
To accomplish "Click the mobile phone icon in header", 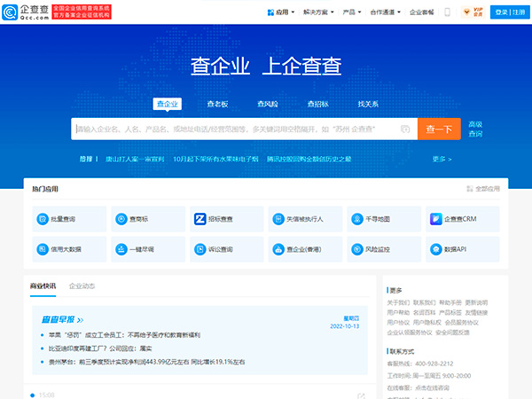I will (x=447, y=12).
